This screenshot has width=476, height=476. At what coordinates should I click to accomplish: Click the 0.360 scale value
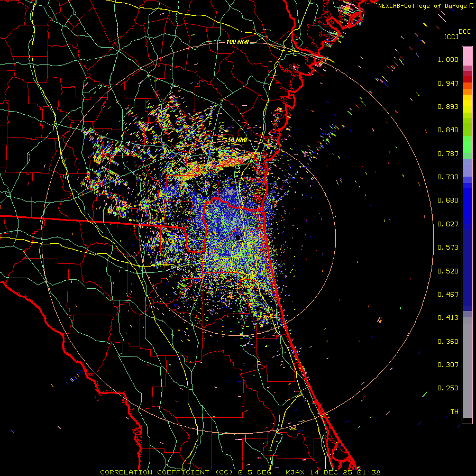point(448,342)
